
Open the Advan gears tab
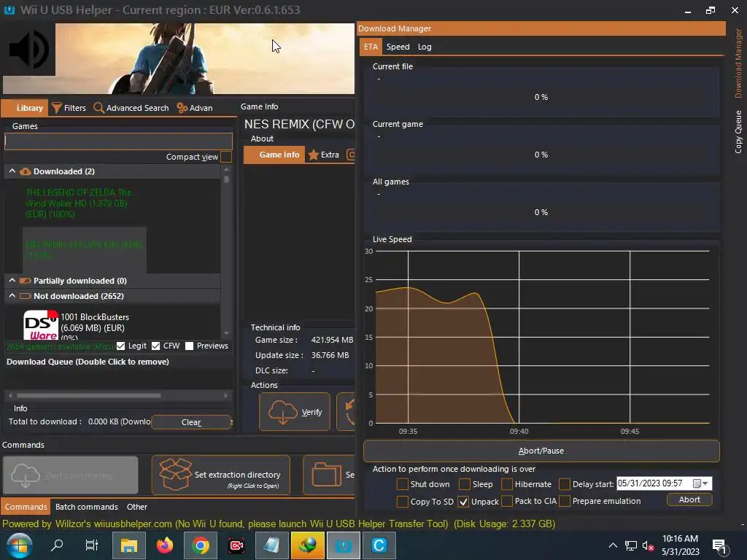pyautogui.click(x=194, y=108)
